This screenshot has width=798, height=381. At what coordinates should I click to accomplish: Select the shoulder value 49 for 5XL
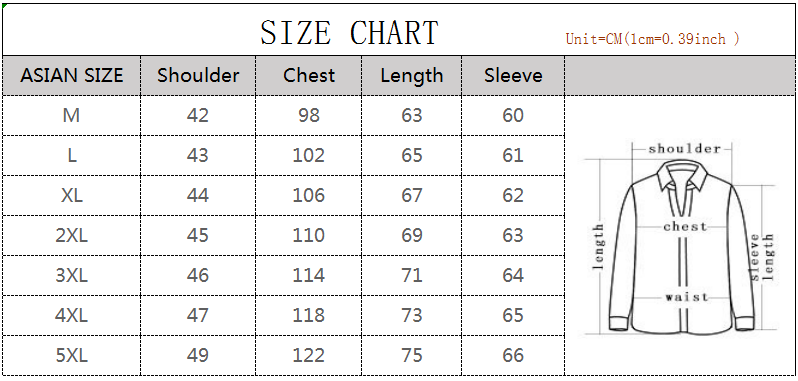[x=198, y=355]
